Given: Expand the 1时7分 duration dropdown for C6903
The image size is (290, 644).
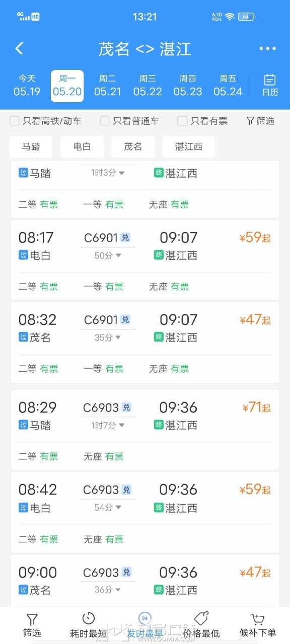Looking at the screenshot, I should pyautogui.click(x=107, y=425).
